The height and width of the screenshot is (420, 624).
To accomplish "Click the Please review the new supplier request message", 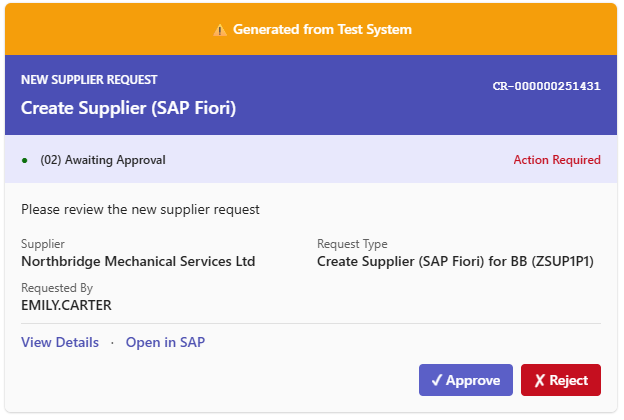I will (x=140, y=209).
